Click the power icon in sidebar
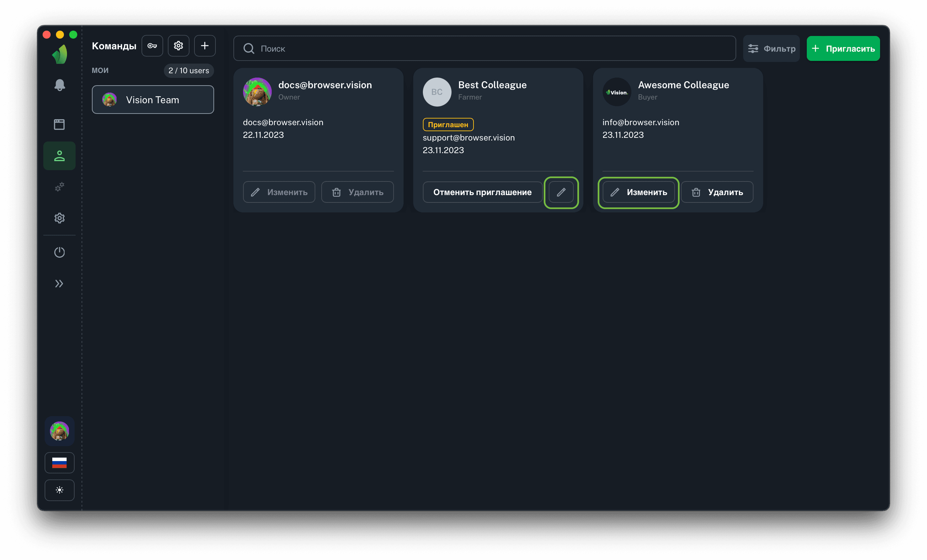The width and height of the screenshot is (927, 560). 60,252
